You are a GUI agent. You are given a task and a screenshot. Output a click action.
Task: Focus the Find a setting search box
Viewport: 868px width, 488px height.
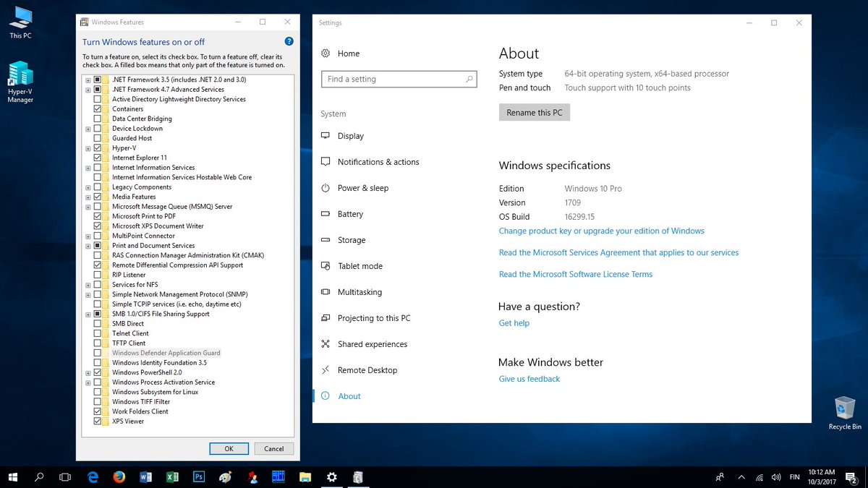(399, 80)
